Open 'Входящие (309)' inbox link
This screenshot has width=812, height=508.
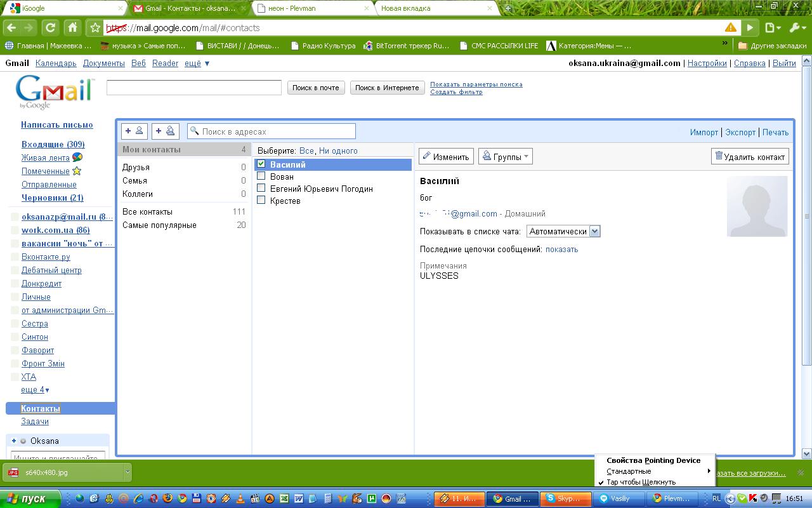click(x=53, y=144)
